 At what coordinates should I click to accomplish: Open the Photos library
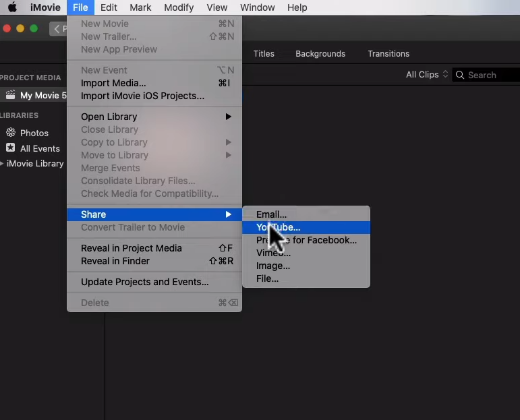point(34,133)
